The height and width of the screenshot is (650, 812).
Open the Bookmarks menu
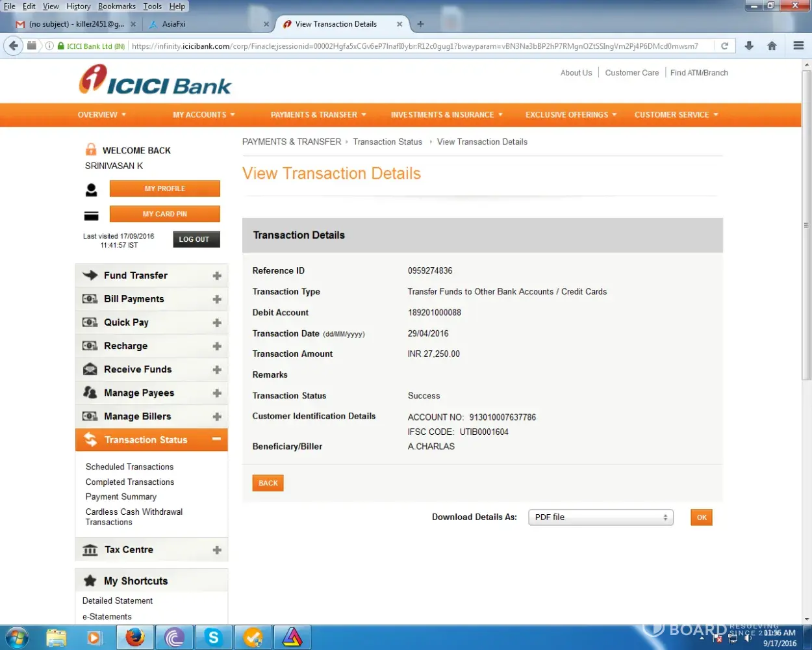116,6
